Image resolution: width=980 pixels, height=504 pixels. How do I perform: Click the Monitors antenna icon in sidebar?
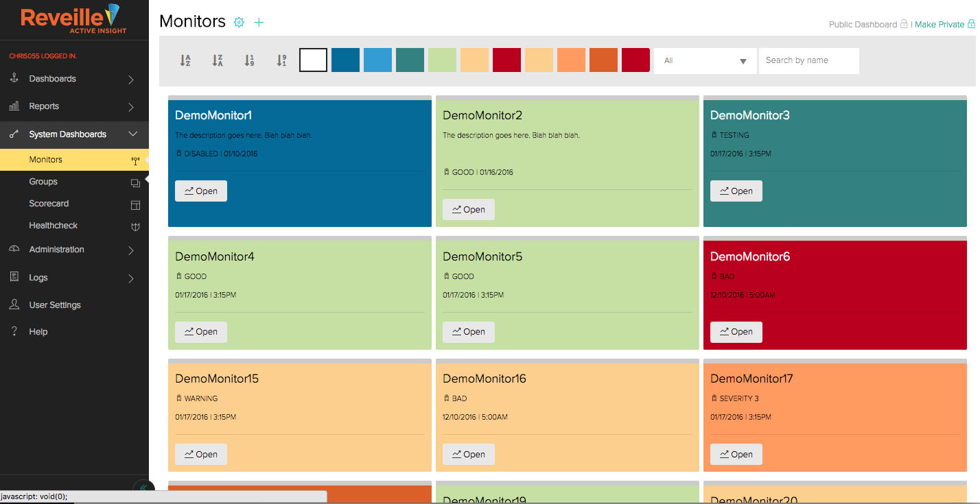(x=135, y=160)
